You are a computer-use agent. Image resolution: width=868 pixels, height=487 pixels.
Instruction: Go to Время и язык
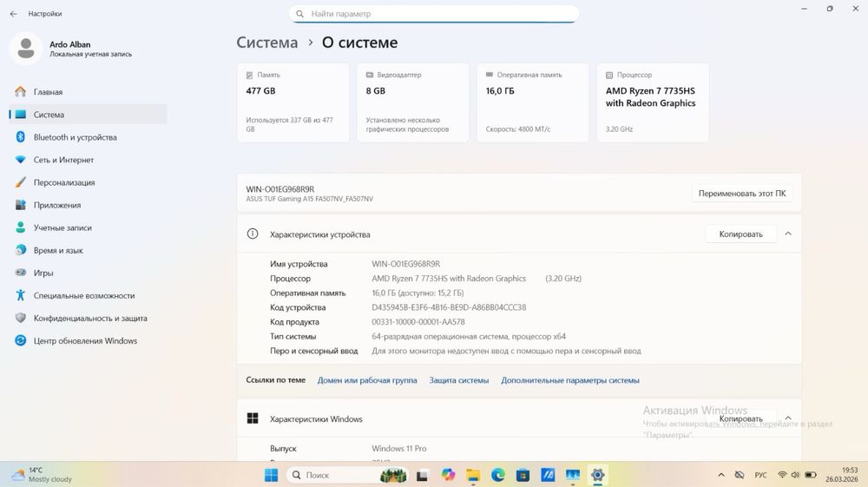(x=88, y=251)
